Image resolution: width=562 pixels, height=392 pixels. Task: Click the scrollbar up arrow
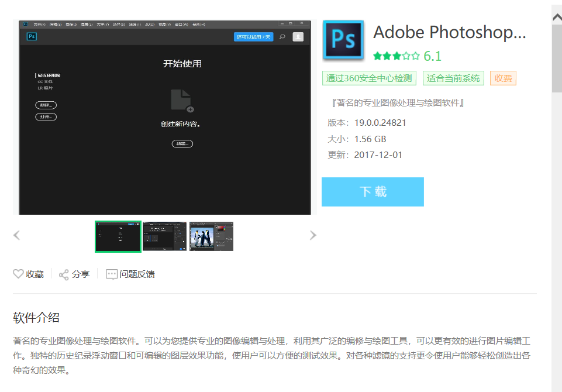tap(557, 17)
